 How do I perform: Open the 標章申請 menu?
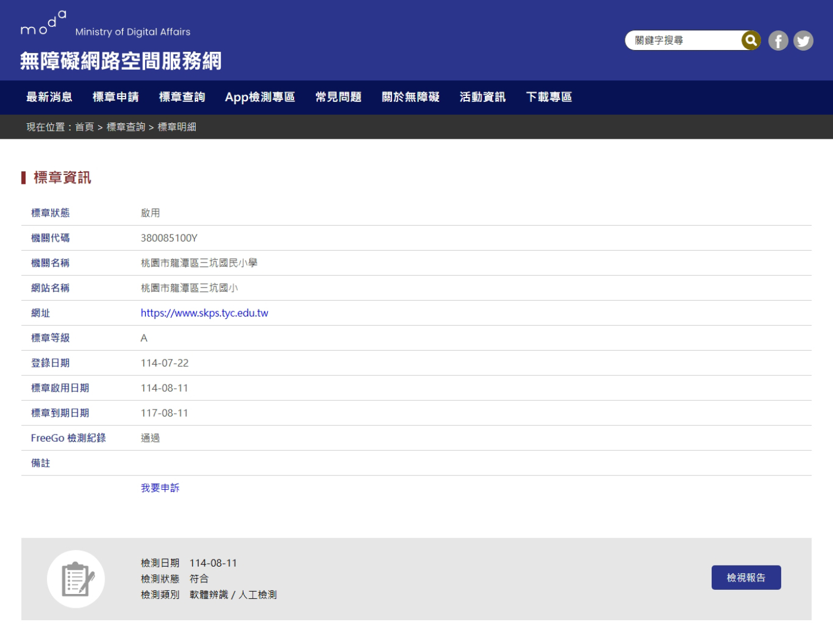tap(115, 97)
